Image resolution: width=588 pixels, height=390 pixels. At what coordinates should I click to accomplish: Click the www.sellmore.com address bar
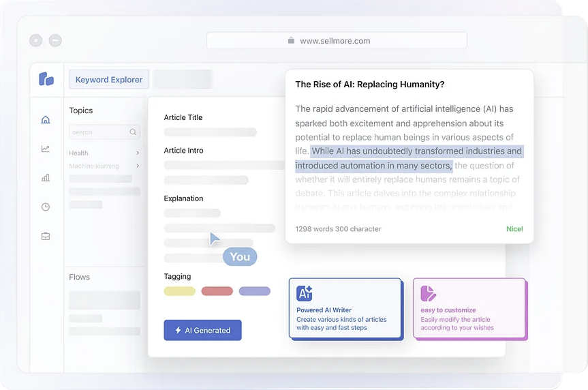[337, 41]
